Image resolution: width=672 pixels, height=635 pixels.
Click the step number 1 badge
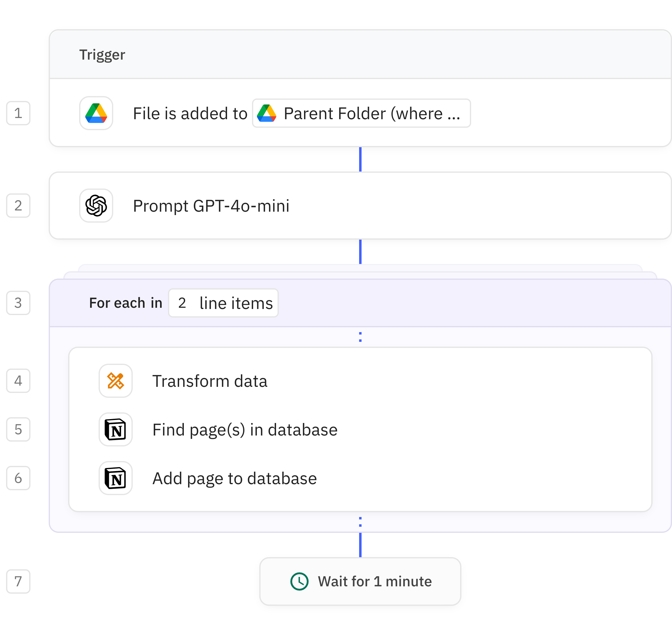coord(18,113)
